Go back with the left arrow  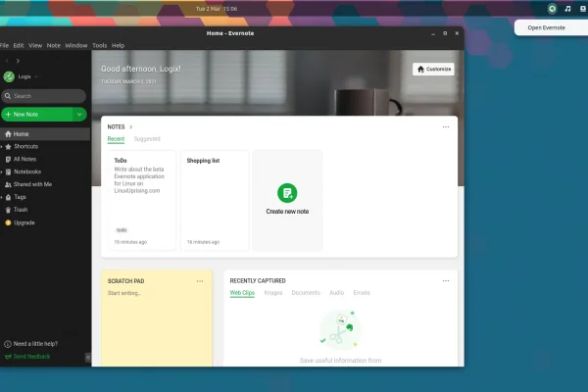click(x=7, y=61)
